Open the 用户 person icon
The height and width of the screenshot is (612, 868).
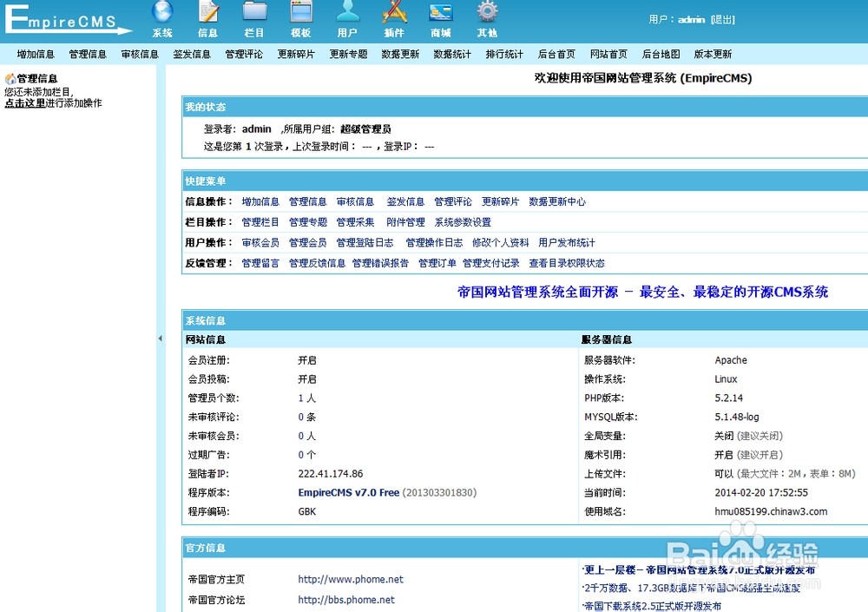pyautogui.click(x=348, y=11)
